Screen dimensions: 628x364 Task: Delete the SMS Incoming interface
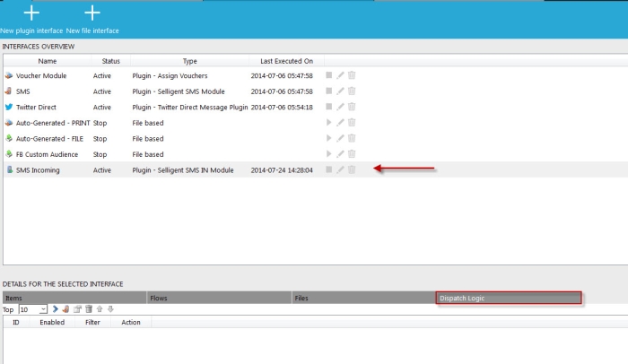(352, 169)
